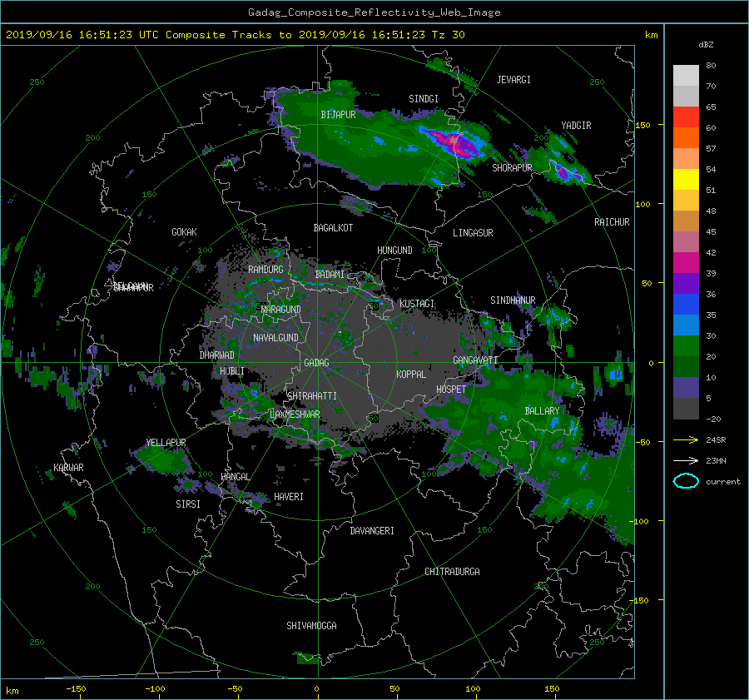Click the Gadag_Composite_Reflectivity_Web_Image title

pyautogui.click(x=374, y=12)
